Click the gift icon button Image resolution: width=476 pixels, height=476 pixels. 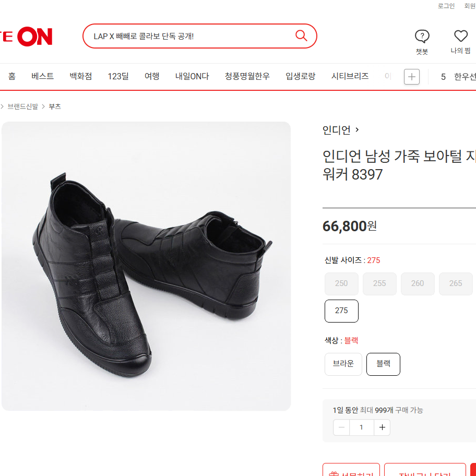[351, 469]
